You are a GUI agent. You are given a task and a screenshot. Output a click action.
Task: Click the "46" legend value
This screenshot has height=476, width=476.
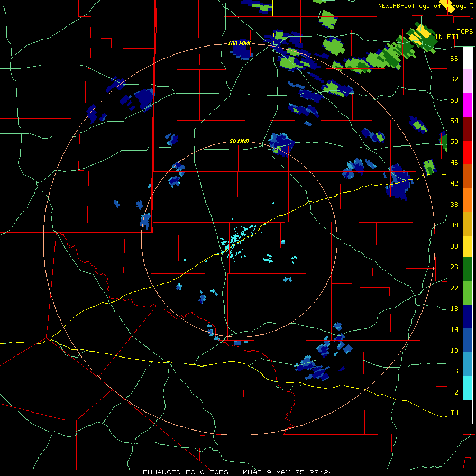point(454,163)
